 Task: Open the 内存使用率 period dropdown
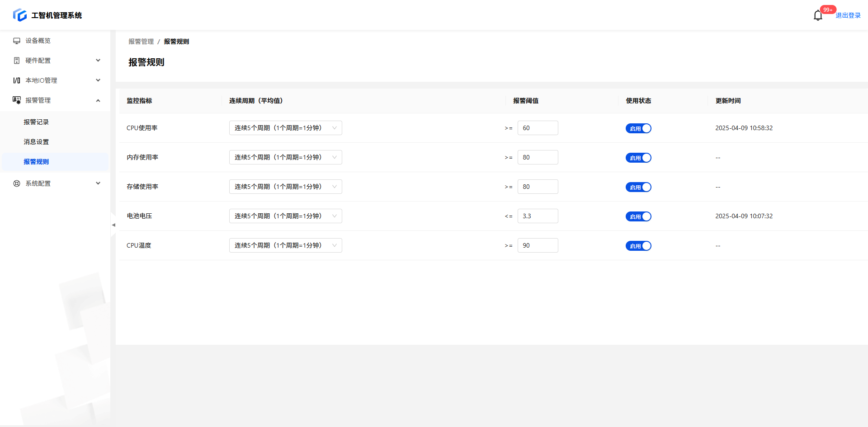285,157
